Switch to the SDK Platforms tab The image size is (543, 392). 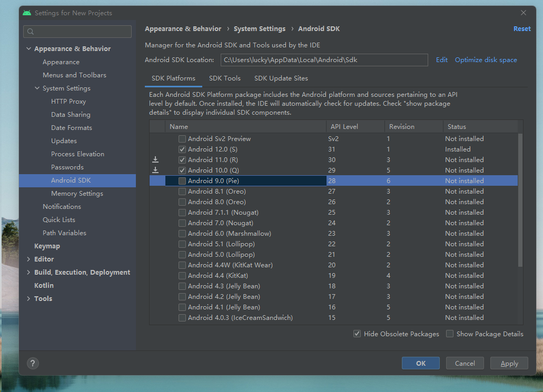[173, 78]
